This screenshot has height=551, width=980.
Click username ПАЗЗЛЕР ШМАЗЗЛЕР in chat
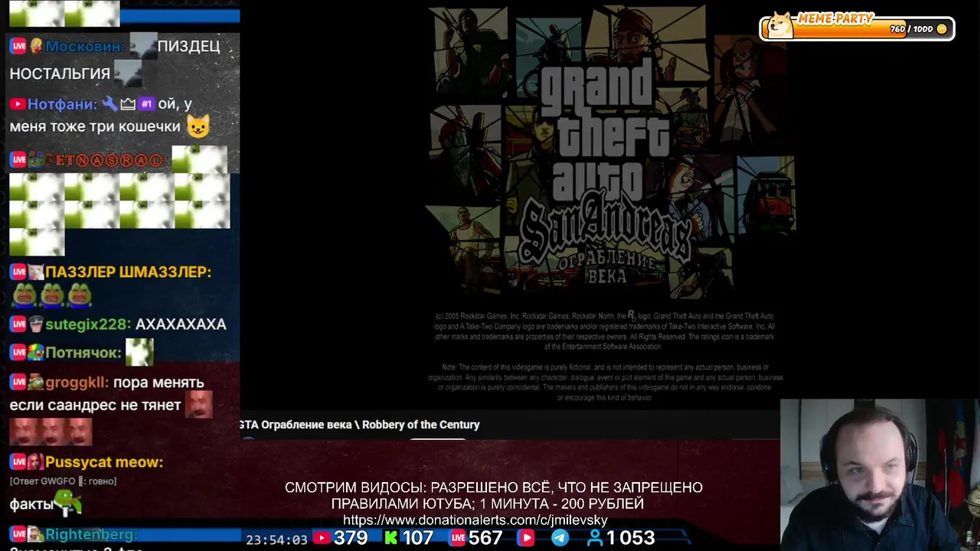(x=128, y=272)
